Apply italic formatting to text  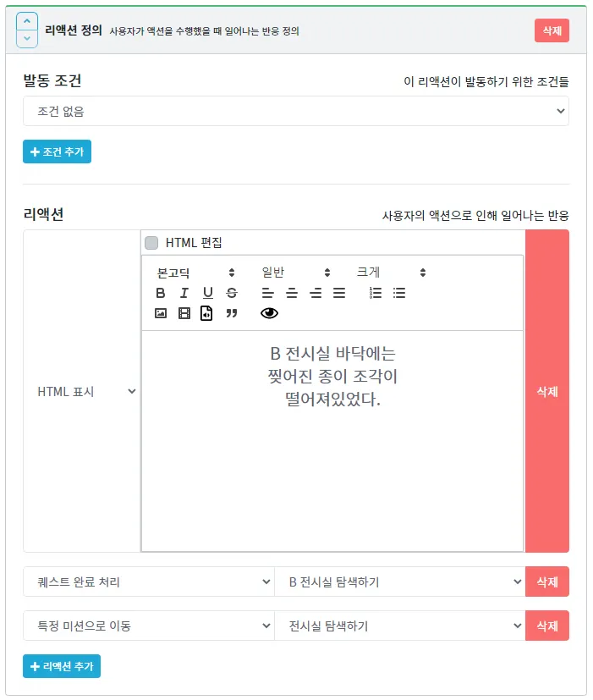tap(184, 293)
